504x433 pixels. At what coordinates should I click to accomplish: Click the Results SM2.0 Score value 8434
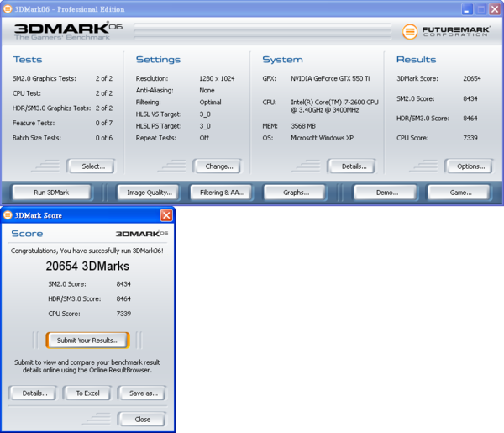470,98
